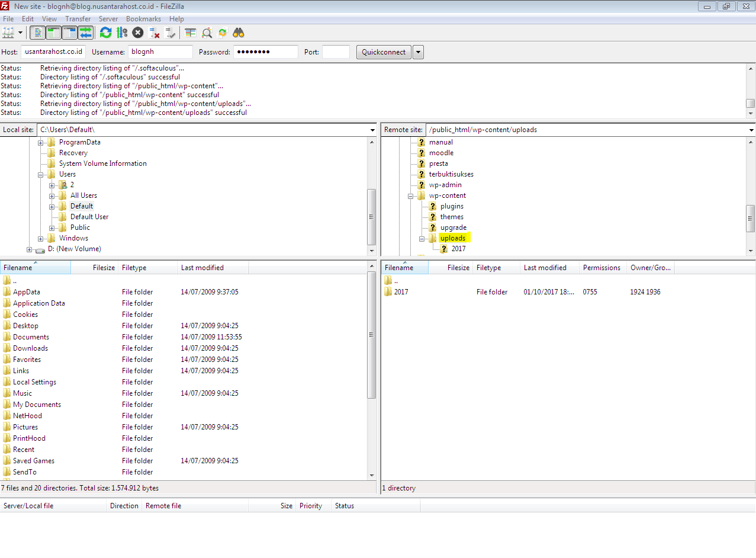Collapse the wp-content remote tree node
Viewport: 756px width, 558px height.
[x=411, y=195]
